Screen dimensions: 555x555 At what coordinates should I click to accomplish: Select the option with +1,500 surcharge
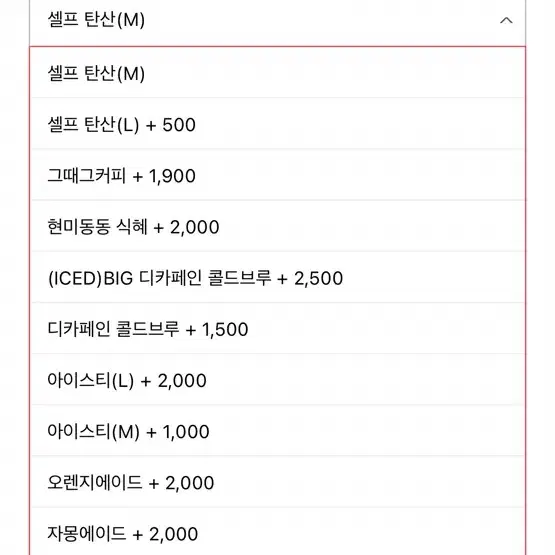278,329
